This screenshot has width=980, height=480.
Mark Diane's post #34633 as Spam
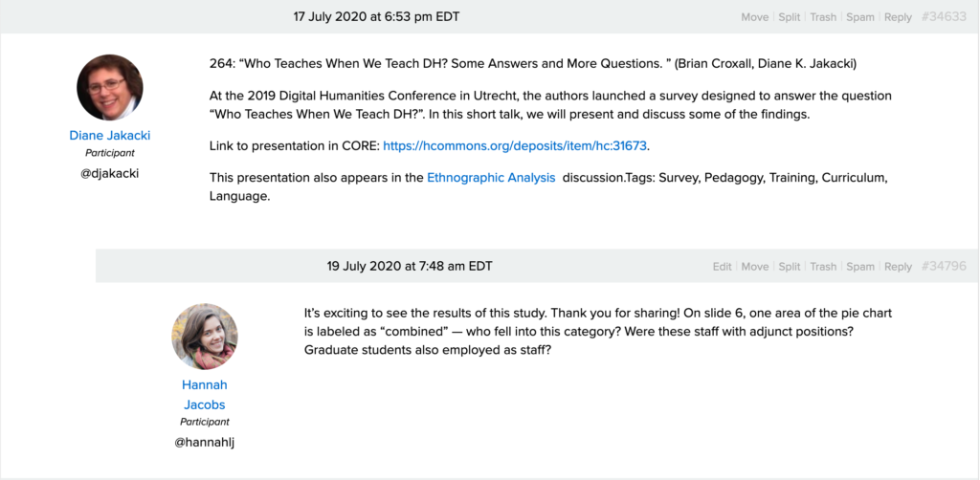tap(859, 17)
